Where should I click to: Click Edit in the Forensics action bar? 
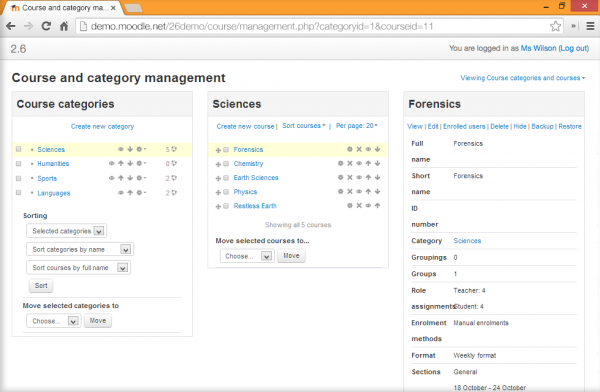click(x=433, y=126)
